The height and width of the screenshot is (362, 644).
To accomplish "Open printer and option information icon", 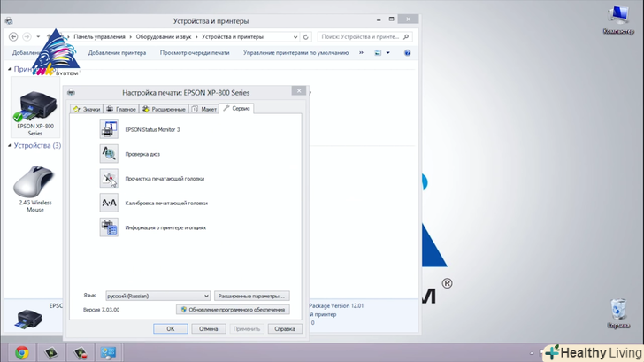I will [x=109, y=227].
